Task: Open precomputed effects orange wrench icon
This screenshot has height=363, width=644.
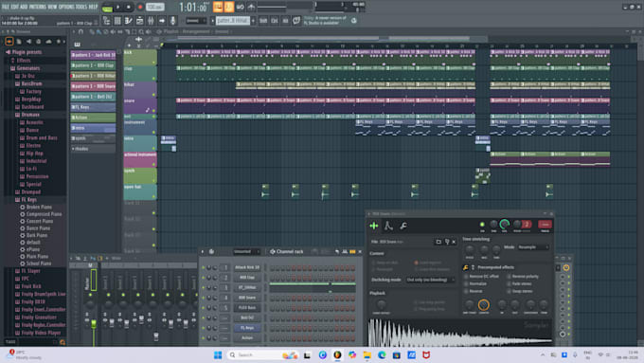Action: coord(465,267)
